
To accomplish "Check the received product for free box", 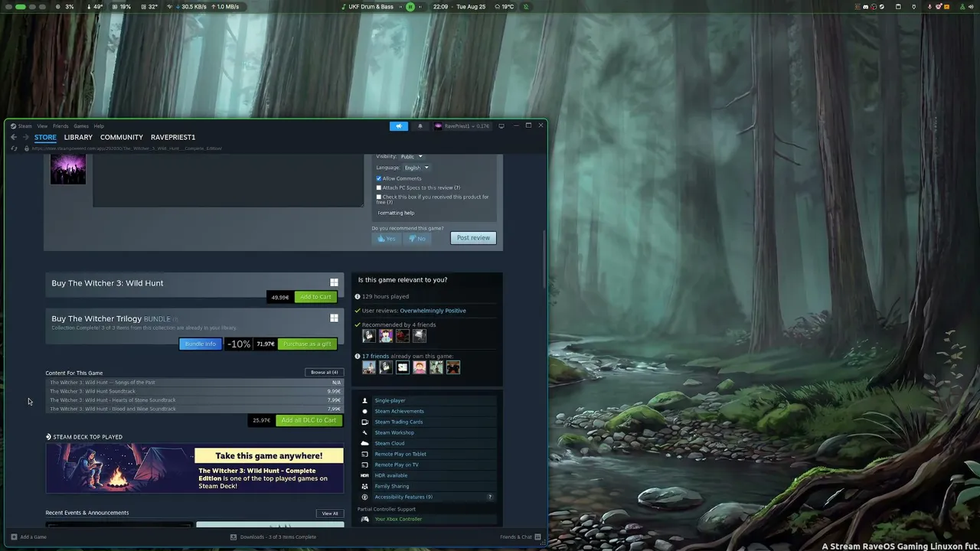I will pyautogui.click(x=378, y=197).
